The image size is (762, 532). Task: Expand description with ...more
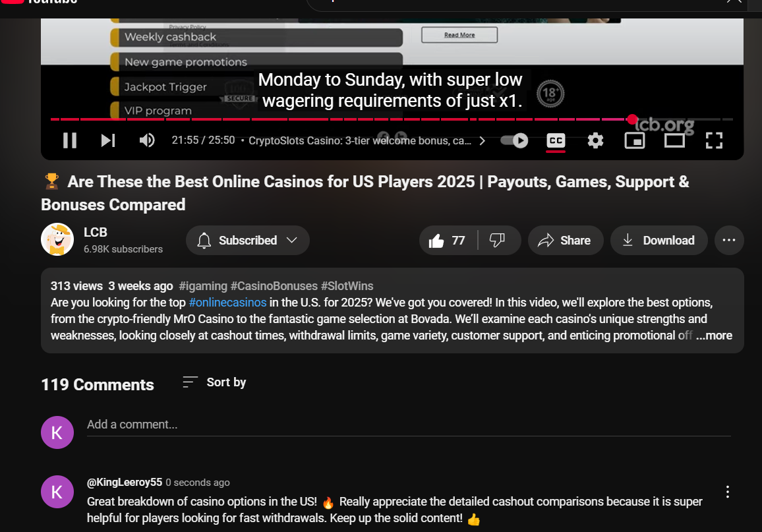(714, 336)
